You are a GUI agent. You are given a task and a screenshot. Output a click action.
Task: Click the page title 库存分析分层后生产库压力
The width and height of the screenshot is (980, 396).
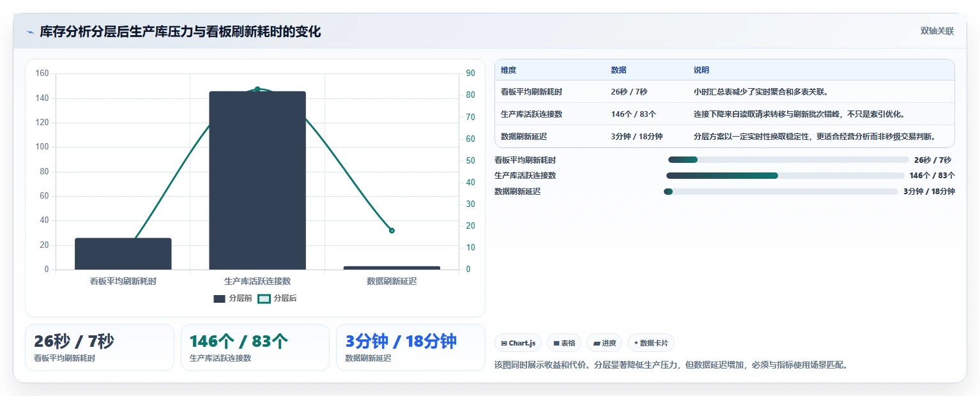point(180,32)
